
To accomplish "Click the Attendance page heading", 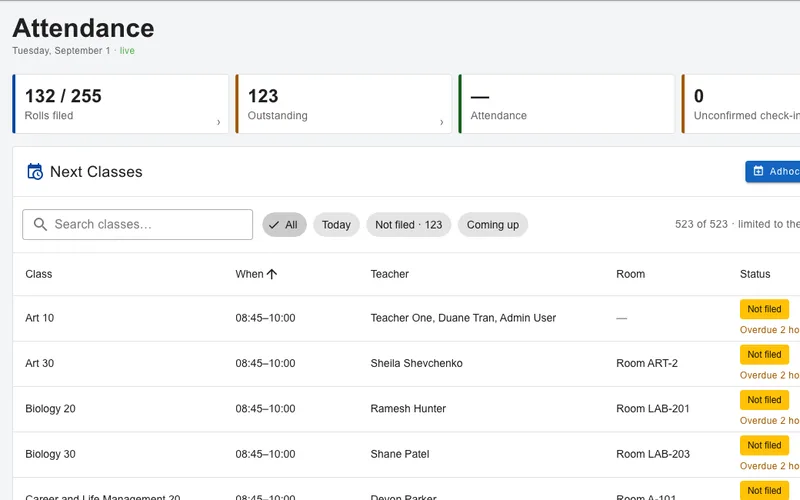I will [83, 28].
